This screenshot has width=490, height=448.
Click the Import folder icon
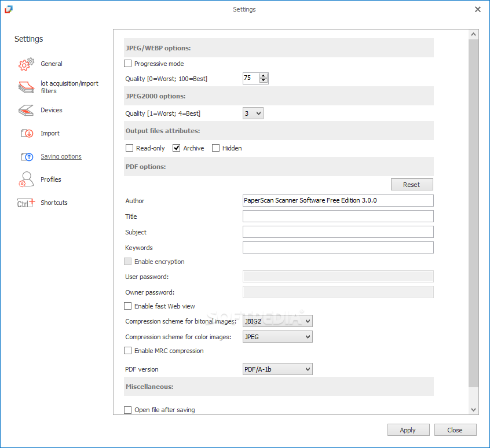[27, 133]
